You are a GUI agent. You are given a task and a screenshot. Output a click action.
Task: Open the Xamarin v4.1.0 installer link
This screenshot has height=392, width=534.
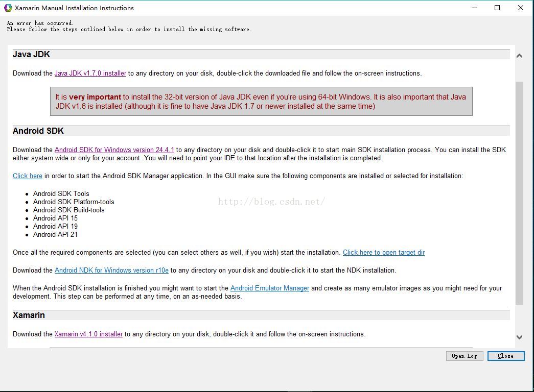pos(88,334)
